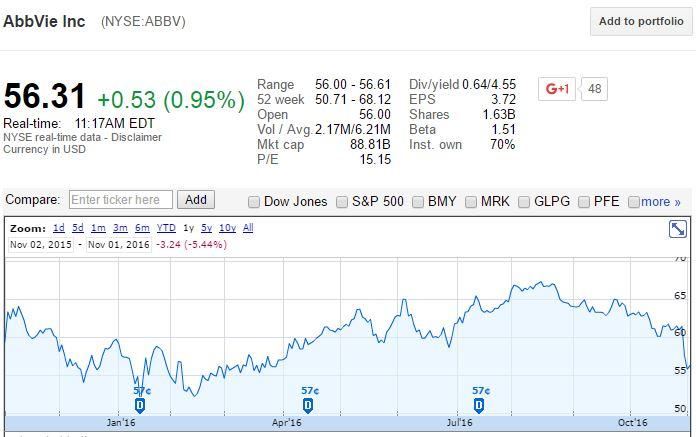
Task: Tick the PFE comparison checkbox
Action: pyautogui.click(x=584, y=202)
